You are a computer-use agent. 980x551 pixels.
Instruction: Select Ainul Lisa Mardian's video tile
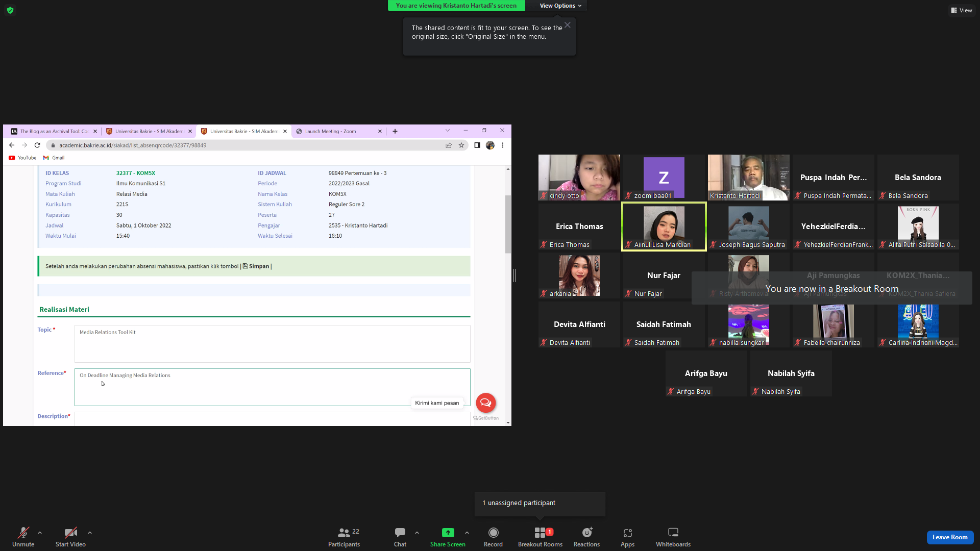click(664, 227)
